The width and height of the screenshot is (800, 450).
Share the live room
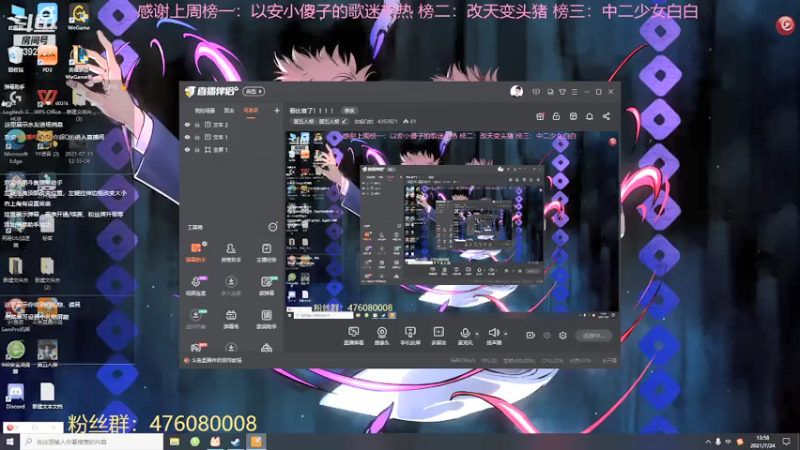pos(606,116)
